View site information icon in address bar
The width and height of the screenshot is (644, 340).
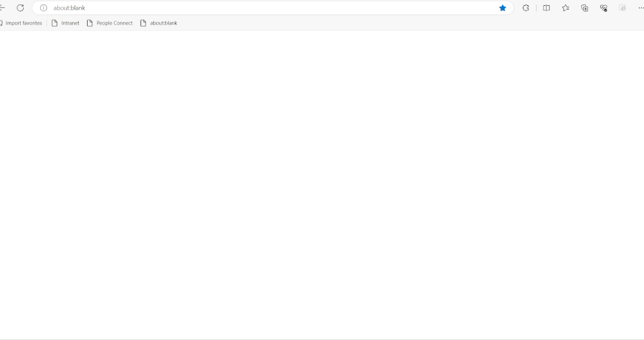pos(44,8)
